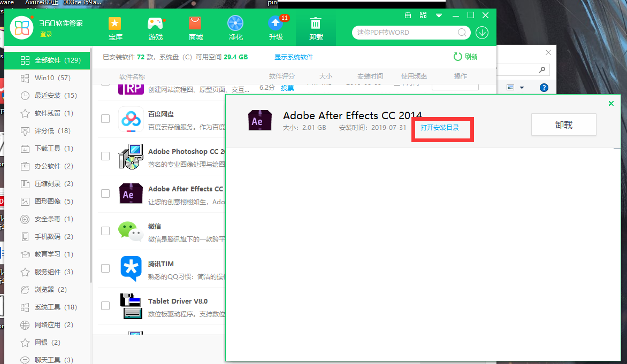Click the 腾讯TIM icon
627x364 pixels.
click(131, 268)
